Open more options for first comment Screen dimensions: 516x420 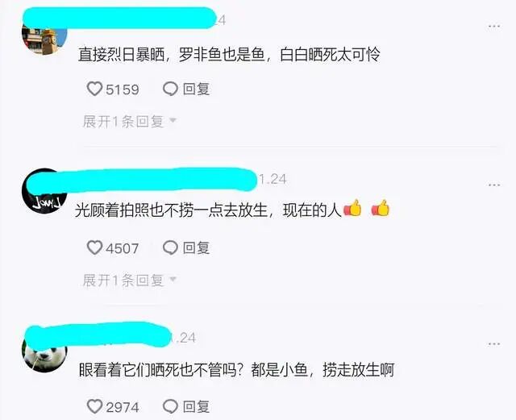pos(494,26)
